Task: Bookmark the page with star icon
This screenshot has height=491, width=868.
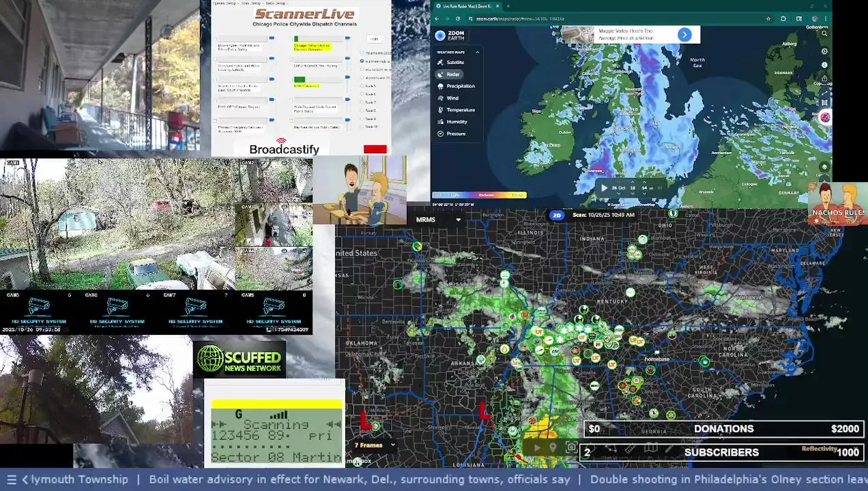Action: [768, 18]
